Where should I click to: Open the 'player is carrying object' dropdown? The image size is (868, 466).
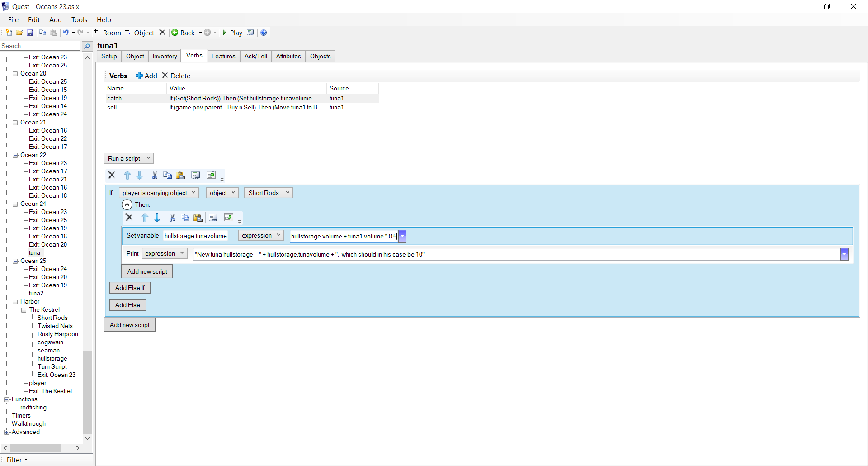pyautogui.click(x=158, y=193)
